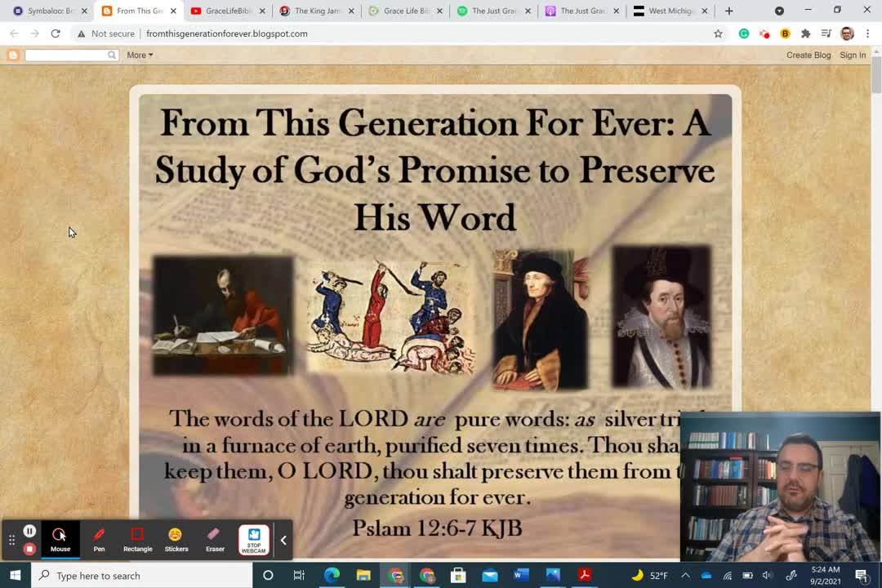Open a new browser tab
Image resolution: width=882 pixels, height=588 pixels.
pyautogui.click(x=729, y=11)
